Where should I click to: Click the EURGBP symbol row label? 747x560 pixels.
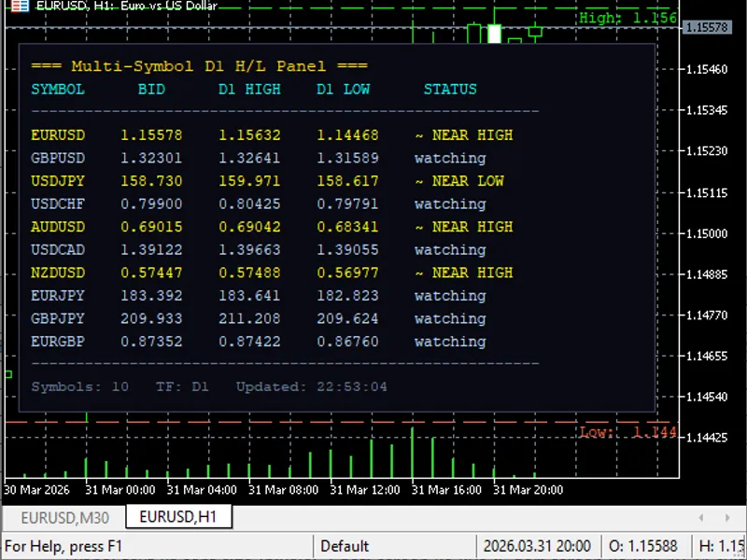point(58,342)
